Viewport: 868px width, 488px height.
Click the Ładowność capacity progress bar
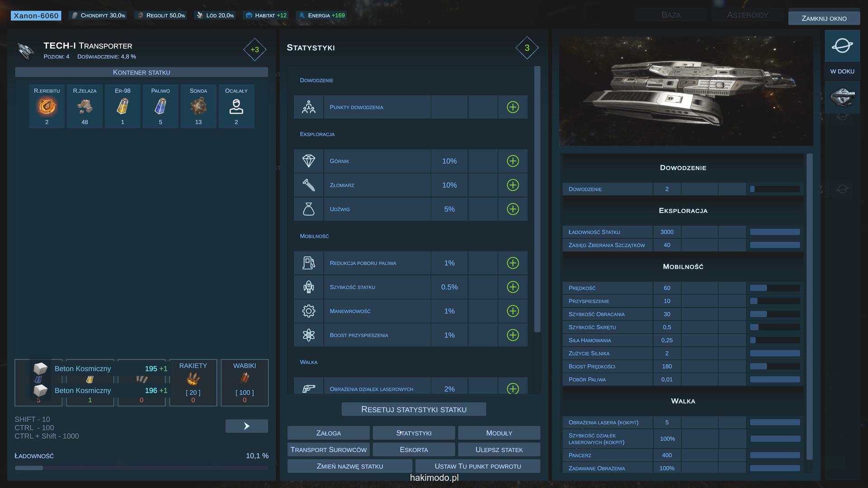click(x=142, y=468)
